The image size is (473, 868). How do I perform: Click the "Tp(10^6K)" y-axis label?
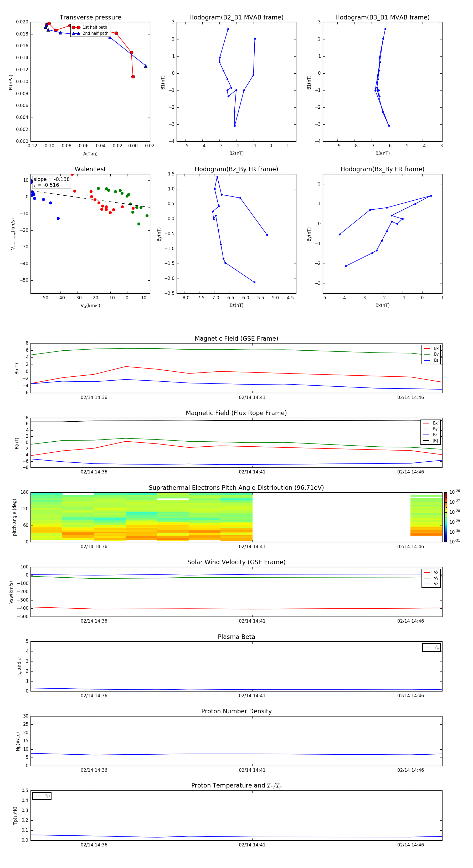pyautogui.click(x=15, y=815)
